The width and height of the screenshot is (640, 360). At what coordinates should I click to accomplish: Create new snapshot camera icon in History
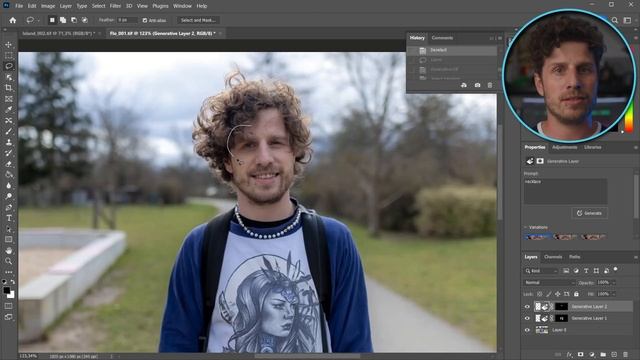(477, 85)
